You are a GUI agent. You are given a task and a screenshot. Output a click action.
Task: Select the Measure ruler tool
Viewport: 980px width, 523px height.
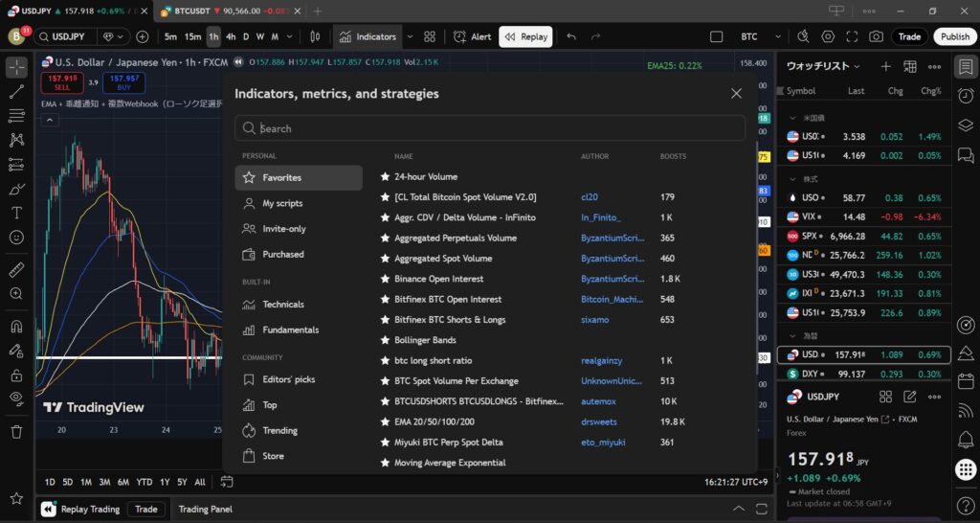[x=16, y=269]
